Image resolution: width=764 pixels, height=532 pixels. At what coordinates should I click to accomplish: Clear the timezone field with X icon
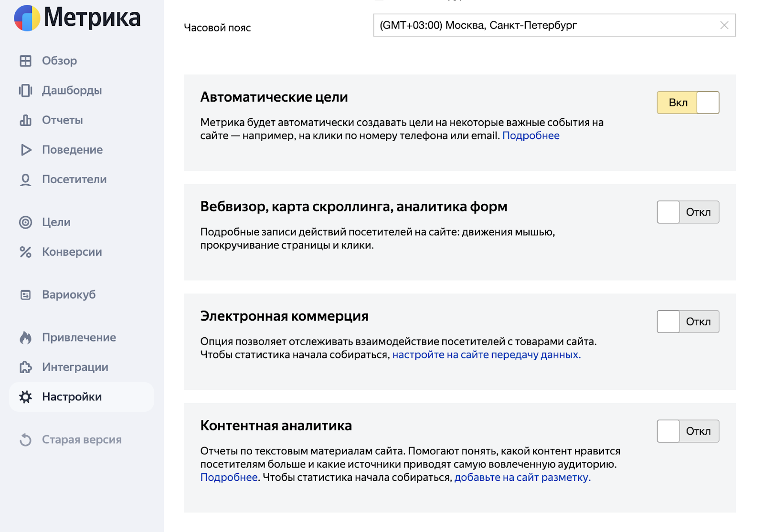724,25
